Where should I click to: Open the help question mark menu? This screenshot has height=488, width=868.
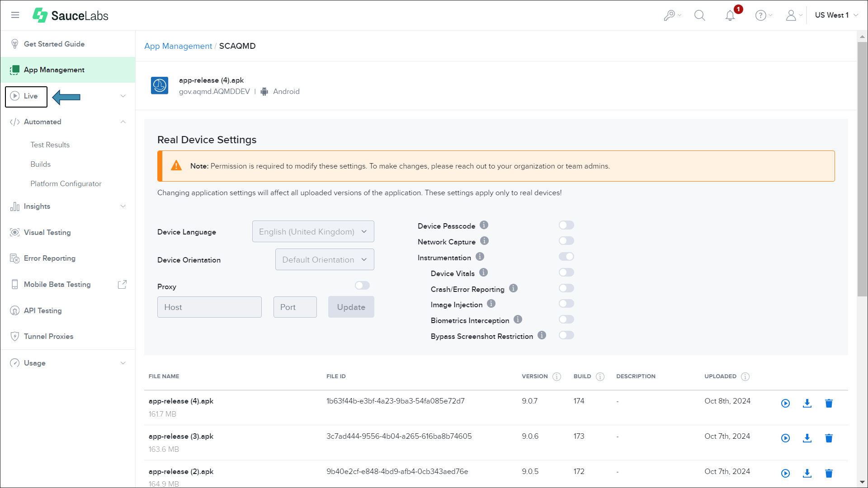(764, 15)
